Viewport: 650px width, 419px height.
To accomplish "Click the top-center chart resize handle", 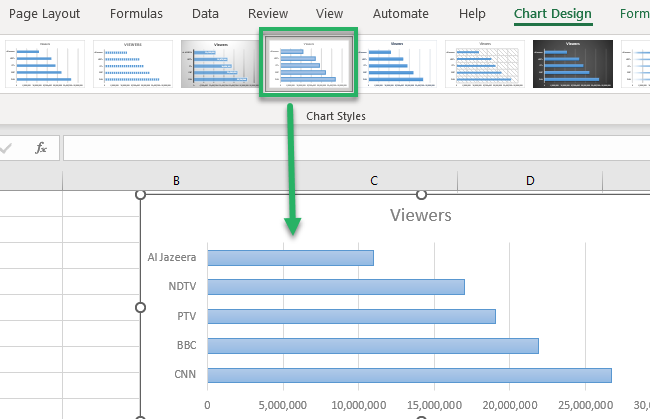I will (x=421, y=194).
